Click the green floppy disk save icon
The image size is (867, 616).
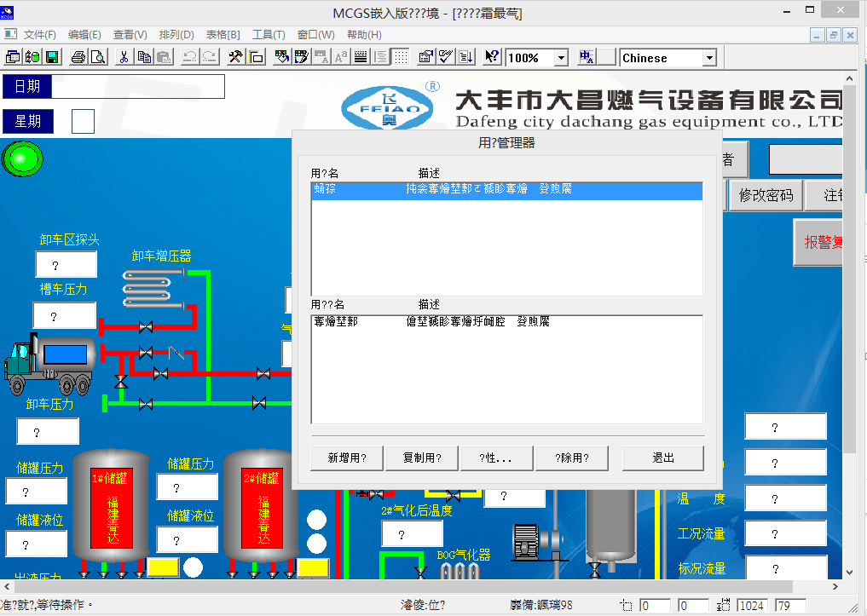pyautogui.click(x=52, y=57)
